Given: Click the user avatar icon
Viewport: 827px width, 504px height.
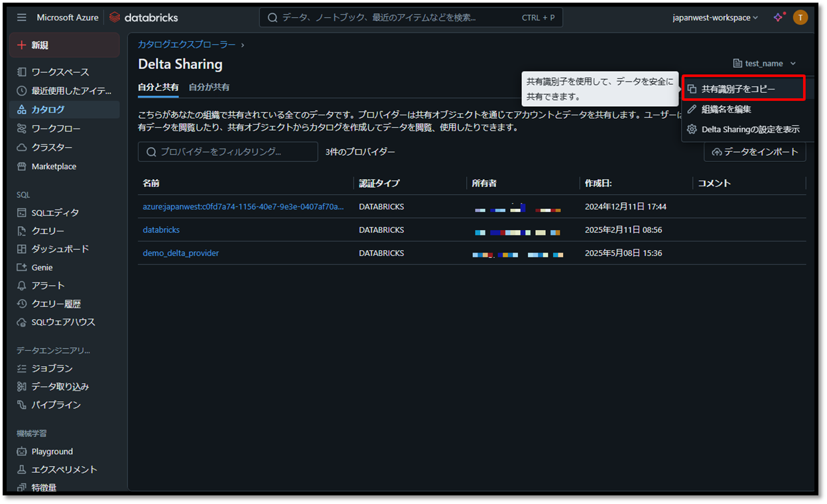Looking at the screenshot, I should (800, 17).
